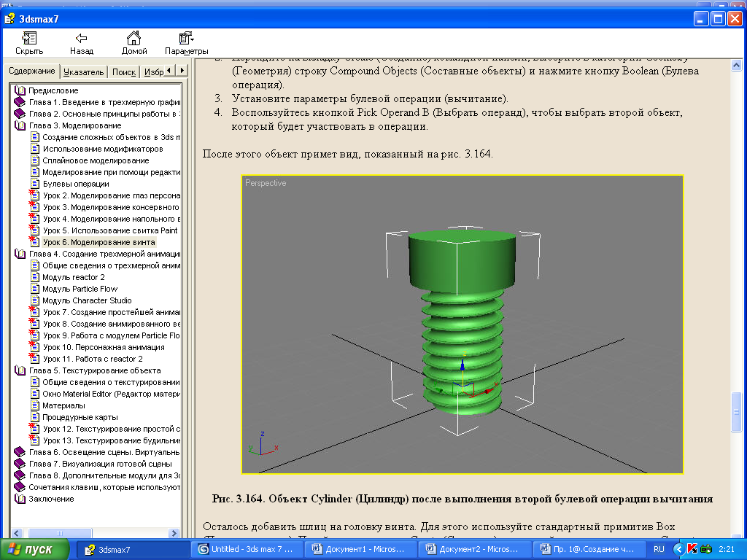
Task: Open the Домой (Home) icon
Action: tap(134, 38)
